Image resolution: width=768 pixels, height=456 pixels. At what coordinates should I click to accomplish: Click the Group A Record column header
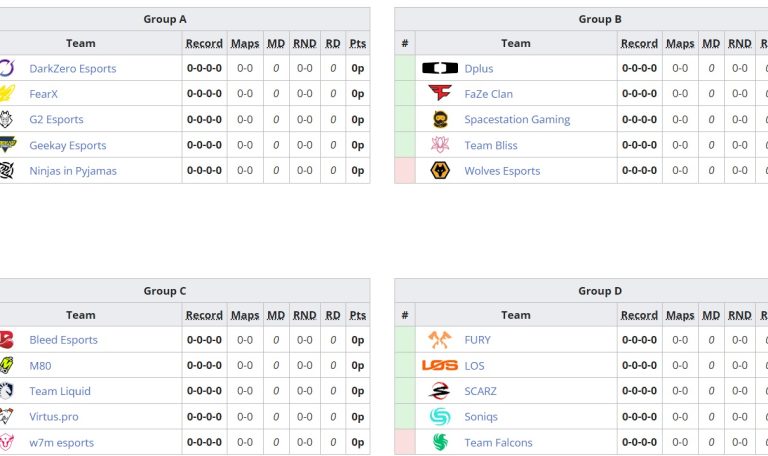coord(204,43)
